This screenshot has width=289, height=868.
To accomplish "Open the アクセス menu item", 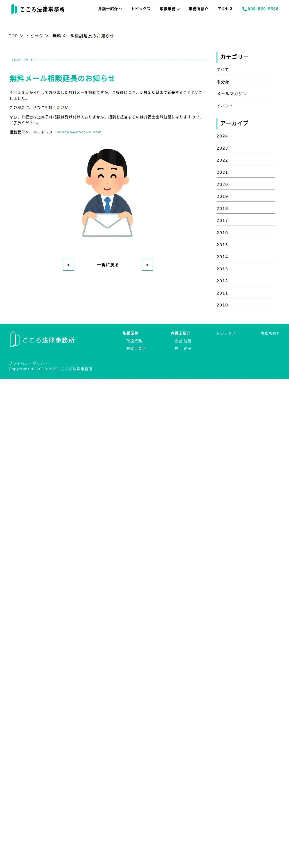I will [225, 9].
